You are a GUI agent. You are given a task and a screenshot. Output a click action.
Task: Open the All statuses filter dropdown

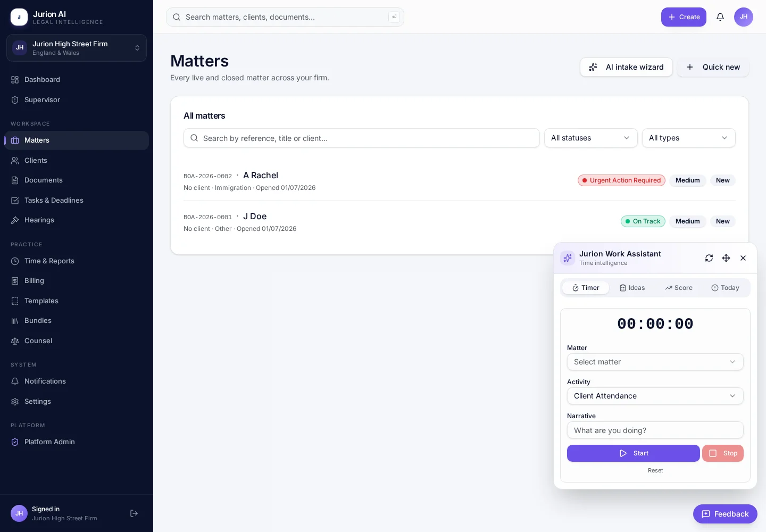(x=590, y=138)
